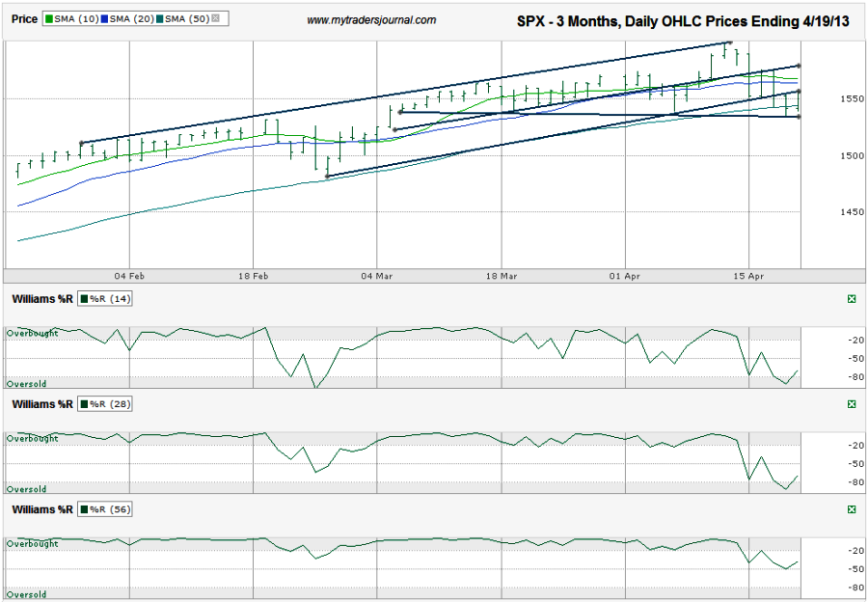This screenshot has width=868, height=602.
Task: Click the SPX 3 Months chart title
Action: click(x=683, y=21)
